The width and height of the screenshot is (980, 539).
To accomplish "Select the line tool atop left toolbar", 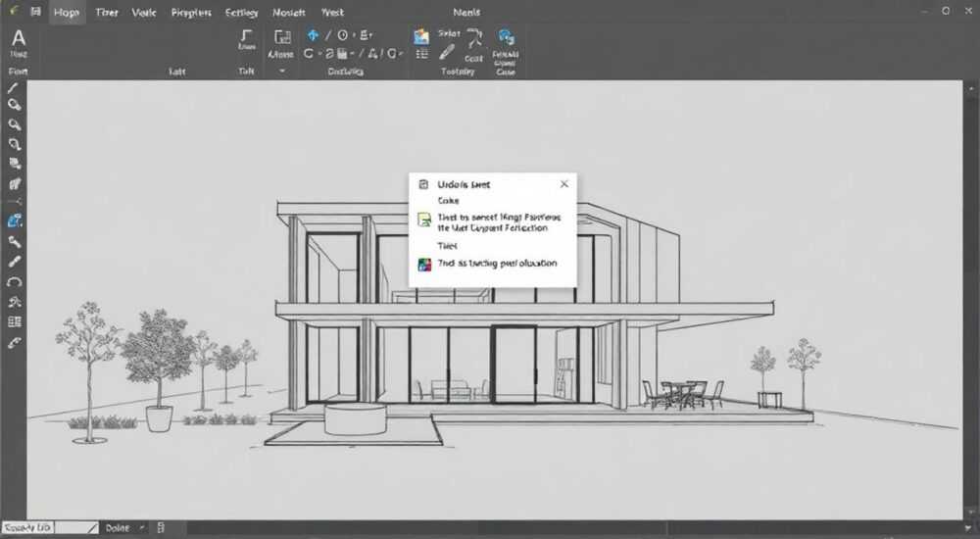I will click(x=13, y=88).
